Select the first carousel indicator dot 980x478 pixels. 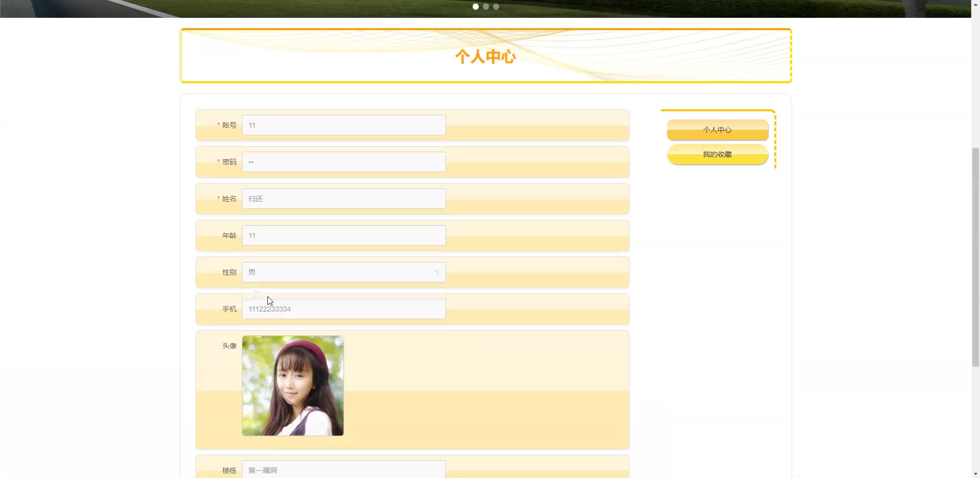click(x=476, y=7)
